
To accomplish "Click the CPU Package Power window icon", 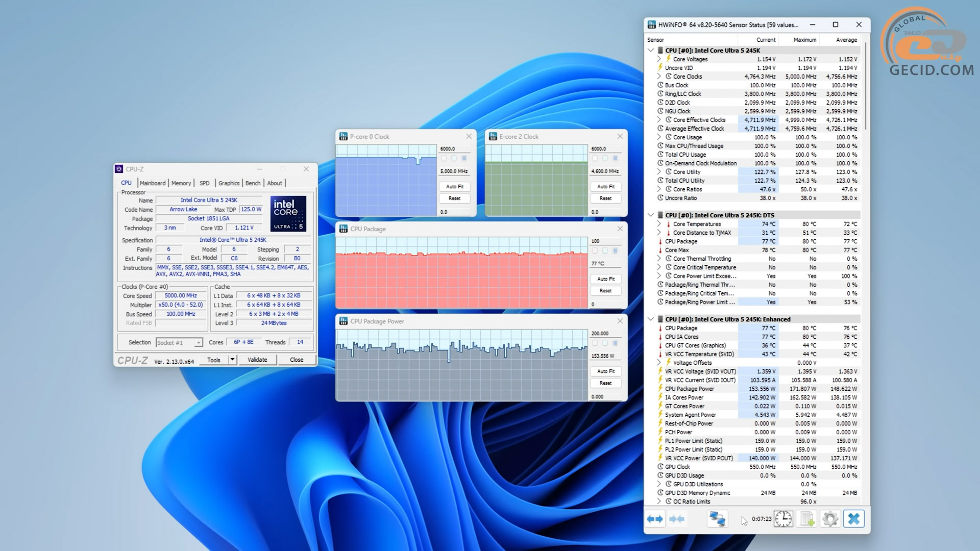I will coord(344,321).
